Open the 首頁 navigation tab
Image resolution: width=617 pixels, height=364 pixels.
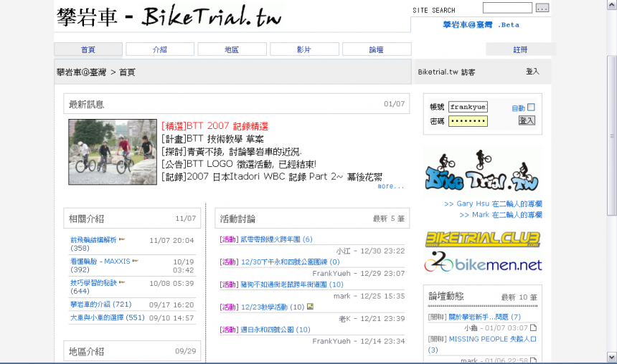[x=88, y=49]
